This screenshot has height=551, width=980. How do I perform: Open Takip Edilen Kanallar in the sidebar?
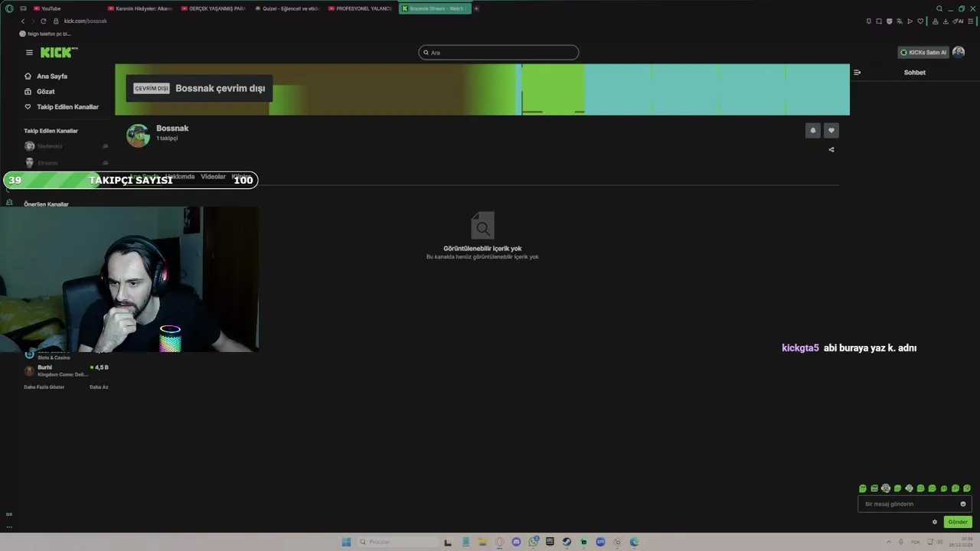[61, 107]
